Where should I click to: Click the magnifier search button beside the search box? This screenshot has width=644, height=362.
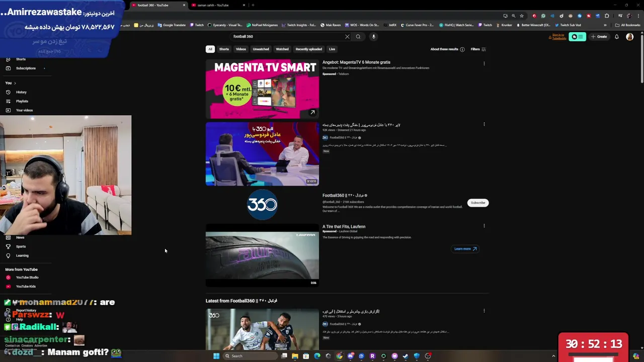[358, 37]
